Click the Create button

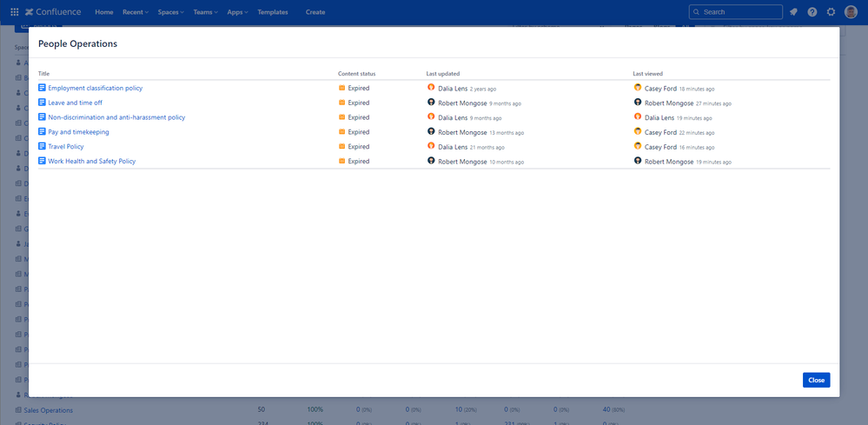[x=315, y=12]
